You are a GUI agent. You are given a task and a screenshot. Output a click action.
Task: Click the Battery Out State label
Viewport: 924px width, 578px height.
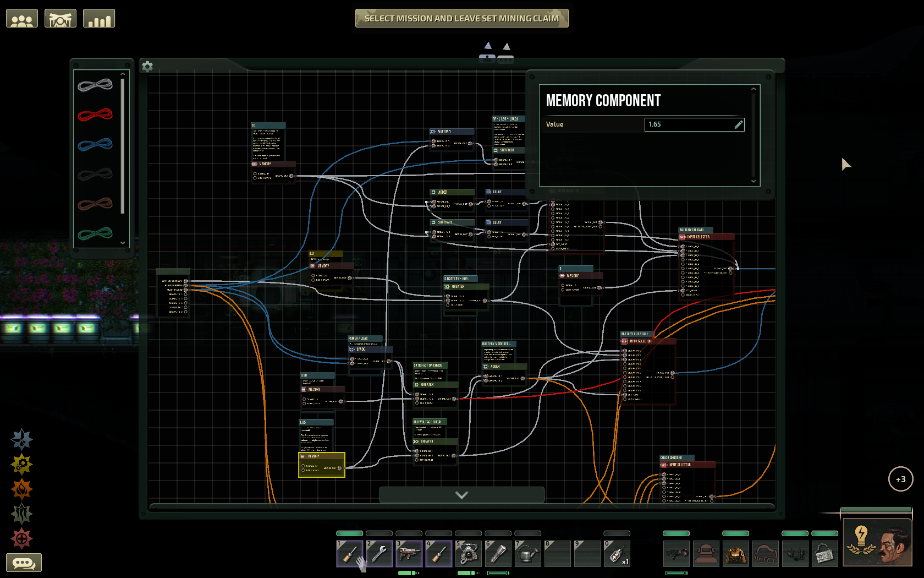pos(637,334)
